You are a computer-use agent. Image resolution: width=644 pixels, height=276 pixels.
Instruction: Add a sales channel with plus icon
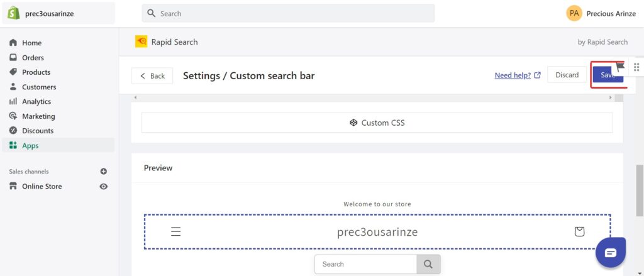(x=104, y=171)
